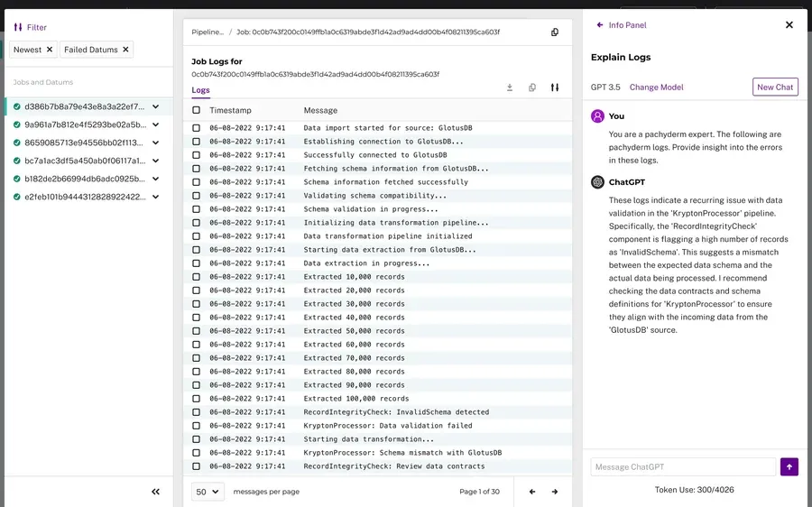Download the job logs
The width and height of the screenshot is (812, 507).
(510, 88)
